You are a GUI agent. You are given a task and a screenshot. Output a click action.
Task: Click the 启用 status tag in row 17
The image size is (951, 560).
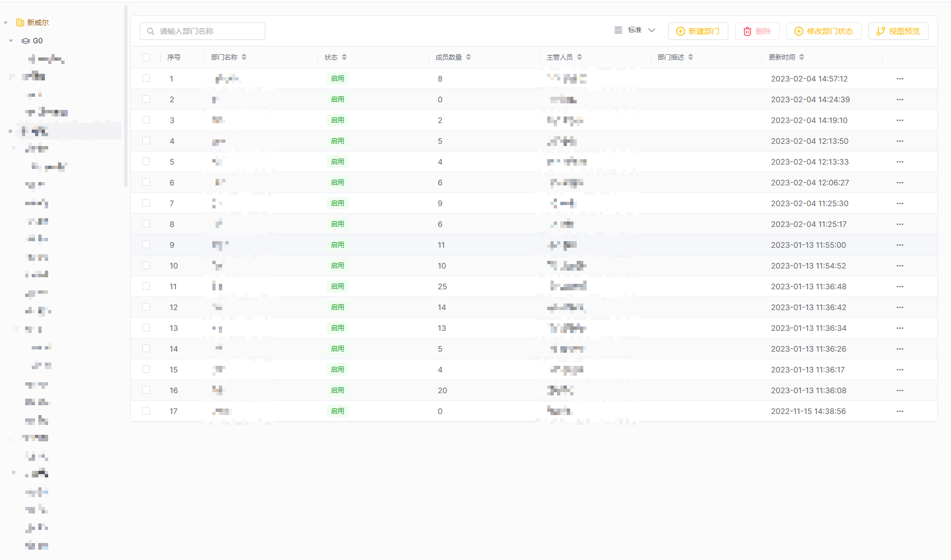[338, 411]
